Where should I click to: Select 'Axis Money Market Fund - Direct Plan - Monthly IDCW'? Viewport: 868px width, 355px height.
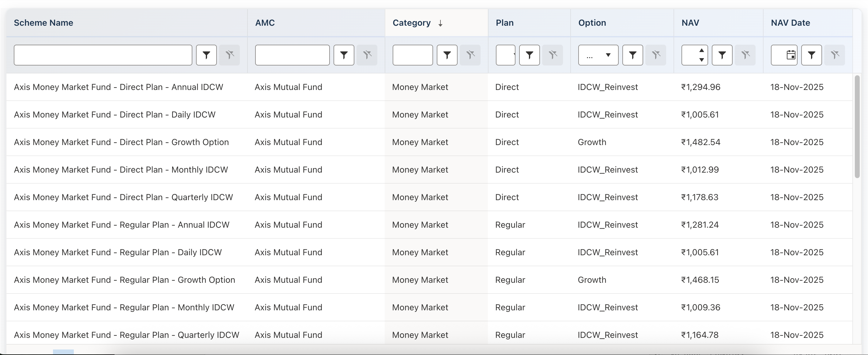coord(121,170)
